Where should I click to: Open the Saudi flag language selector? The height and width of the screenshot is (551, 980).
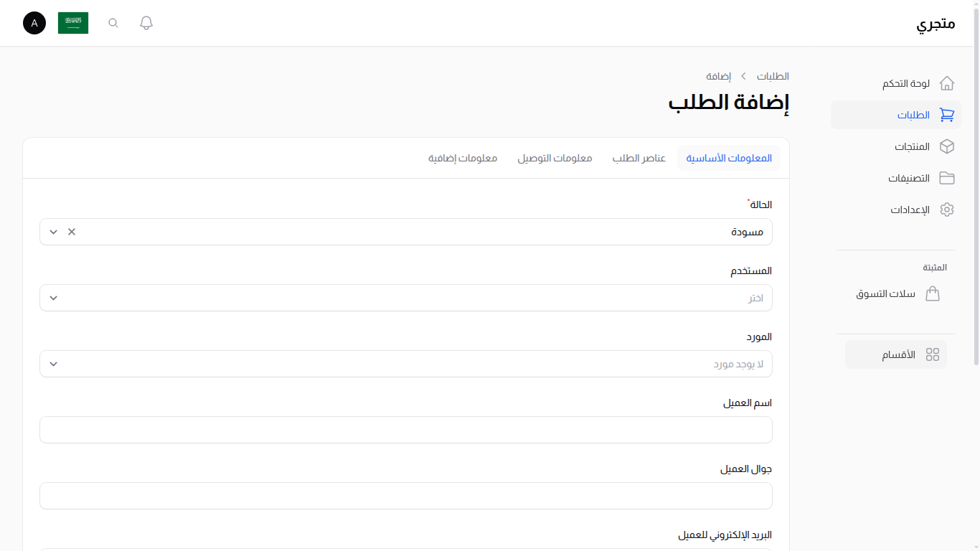[72, 22]
